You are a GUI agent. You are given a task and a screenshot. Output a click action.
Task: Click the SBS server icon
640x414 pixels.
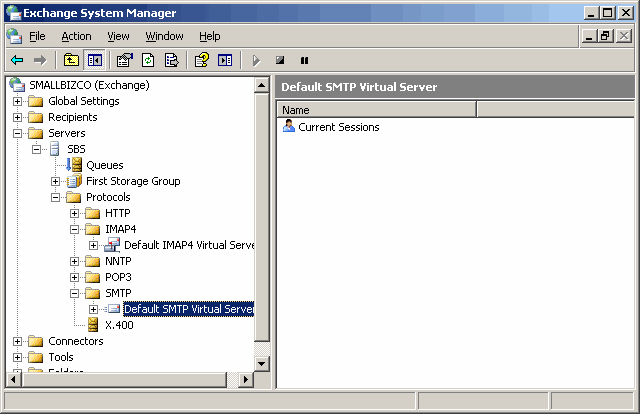[x=55, y=149]
